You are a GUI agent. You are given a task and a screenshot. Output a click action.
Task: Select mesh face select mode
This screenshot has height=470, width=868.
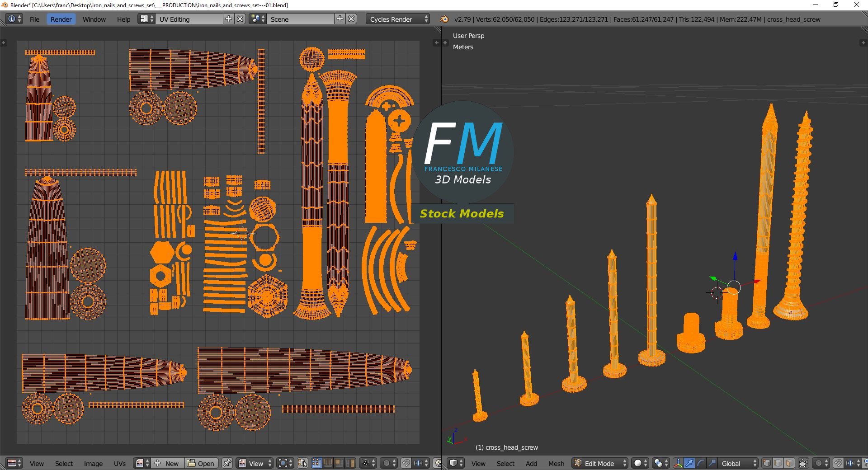tap(789, 463)
